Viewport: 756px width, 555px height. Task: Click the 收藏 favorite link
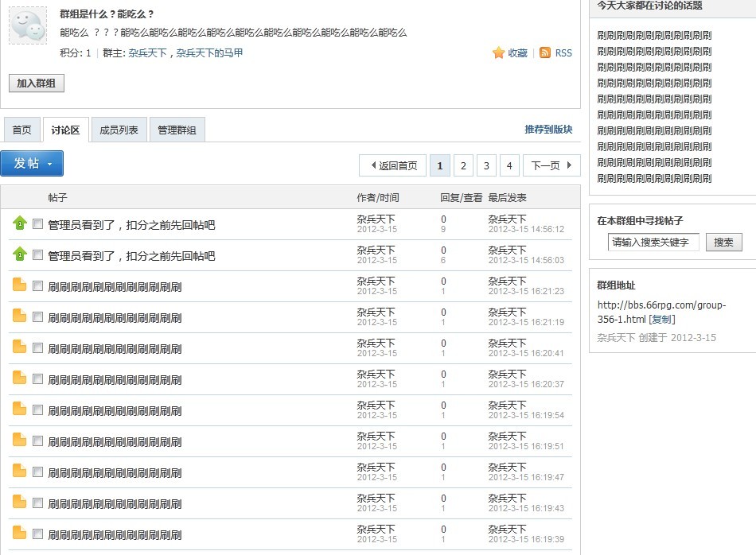point(518,53)
